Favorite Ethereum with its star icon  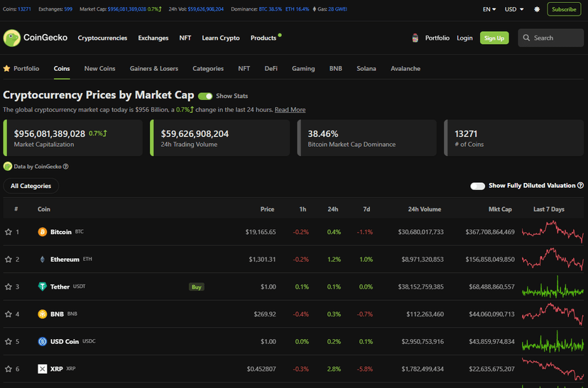[x=9, y=259]
